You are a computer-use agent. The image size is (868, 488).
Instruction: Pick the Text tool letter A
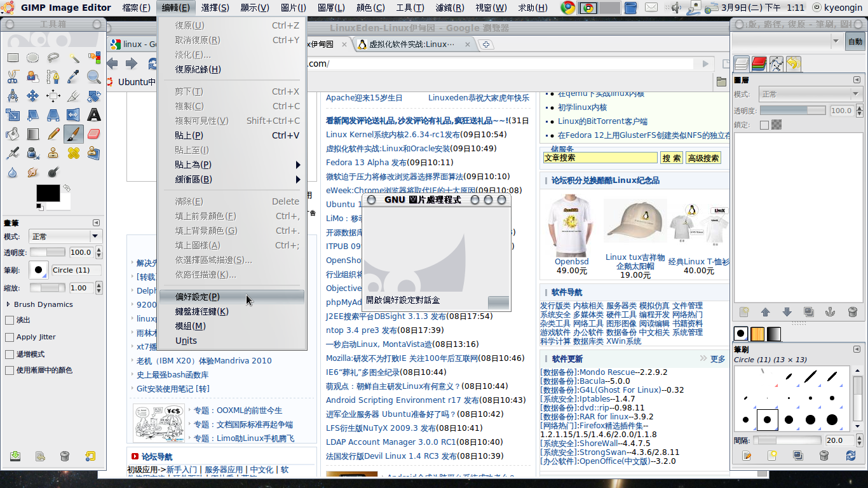[94, 115]
